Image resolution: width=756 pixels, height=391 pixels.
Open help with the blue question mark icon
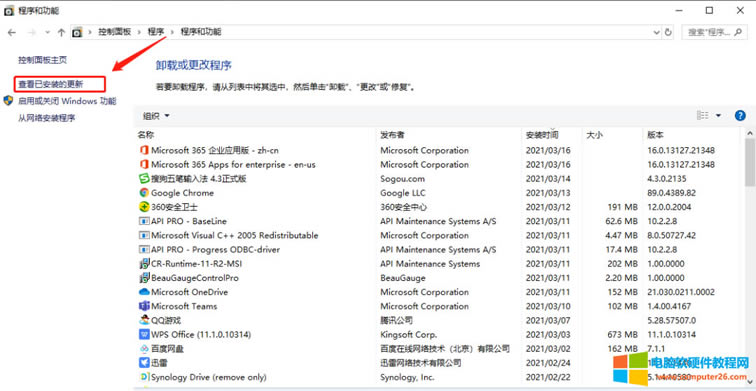click(740, 116)
